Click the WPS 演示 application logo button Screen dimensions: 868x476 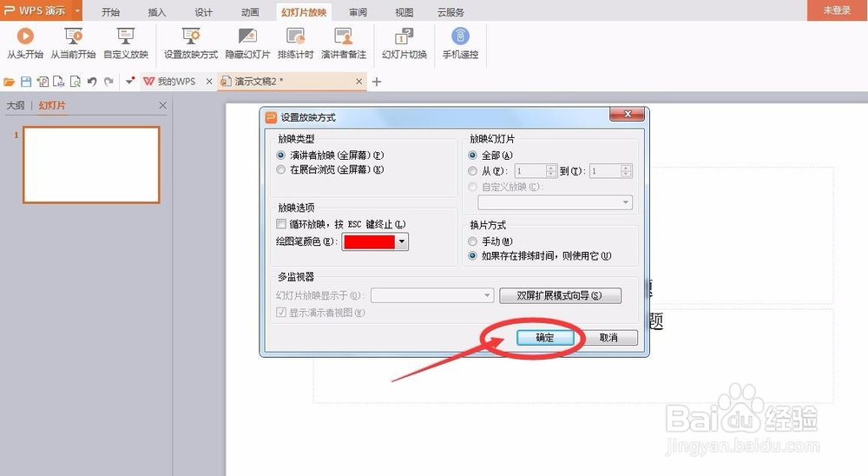[35, 10]
